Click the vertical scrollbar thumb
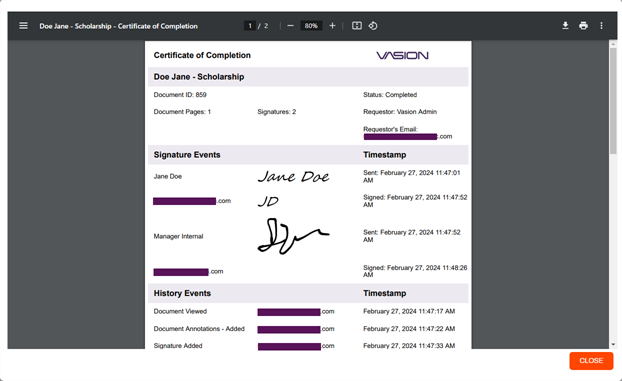 pos(613,100)
